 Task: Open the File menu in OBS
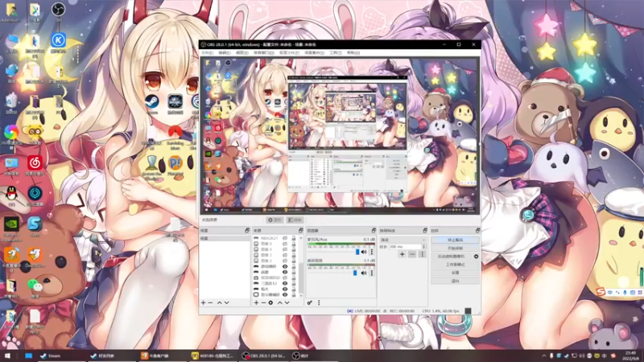coord(207,52)
